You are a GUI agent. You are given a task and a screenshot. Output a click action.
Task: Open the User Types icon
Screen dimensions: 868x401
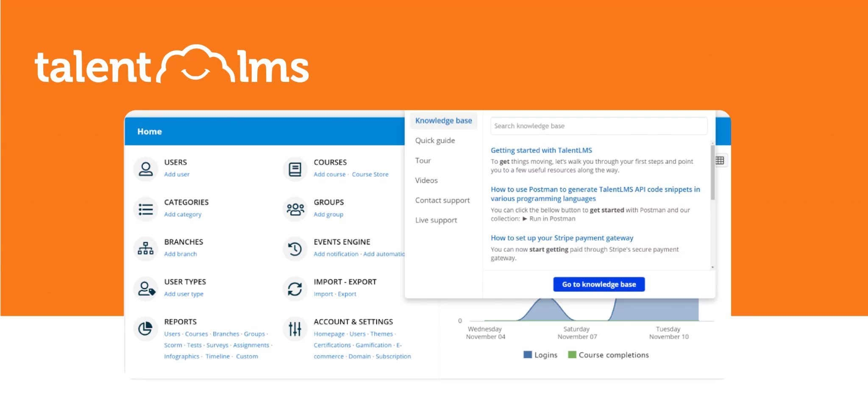tap(145, 289)
